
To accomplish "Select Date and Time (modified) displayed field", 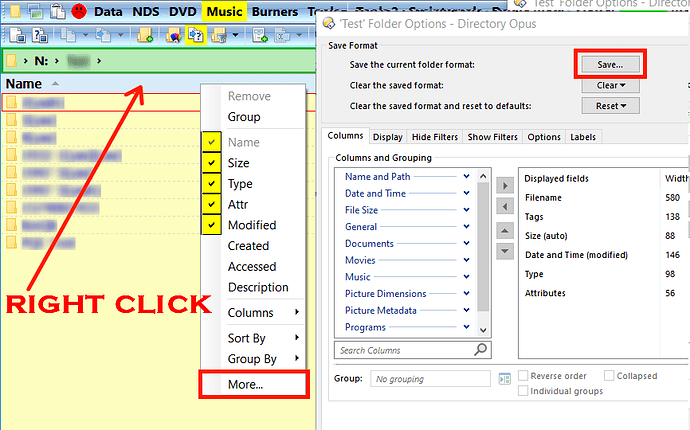I will click(576, 254).
